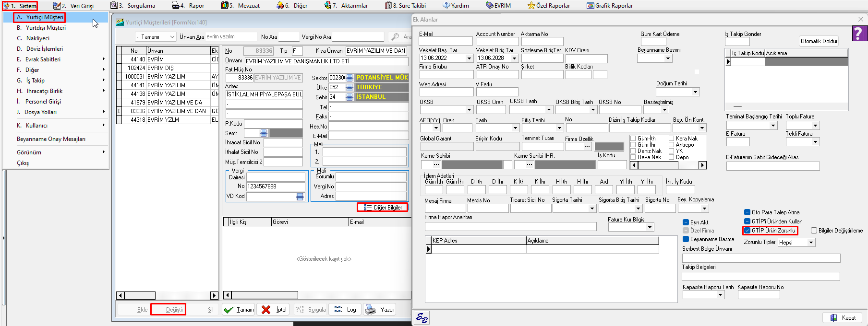
Task: Toggle Oto Para Talep Atma checkbox
Action: [747, 212]
